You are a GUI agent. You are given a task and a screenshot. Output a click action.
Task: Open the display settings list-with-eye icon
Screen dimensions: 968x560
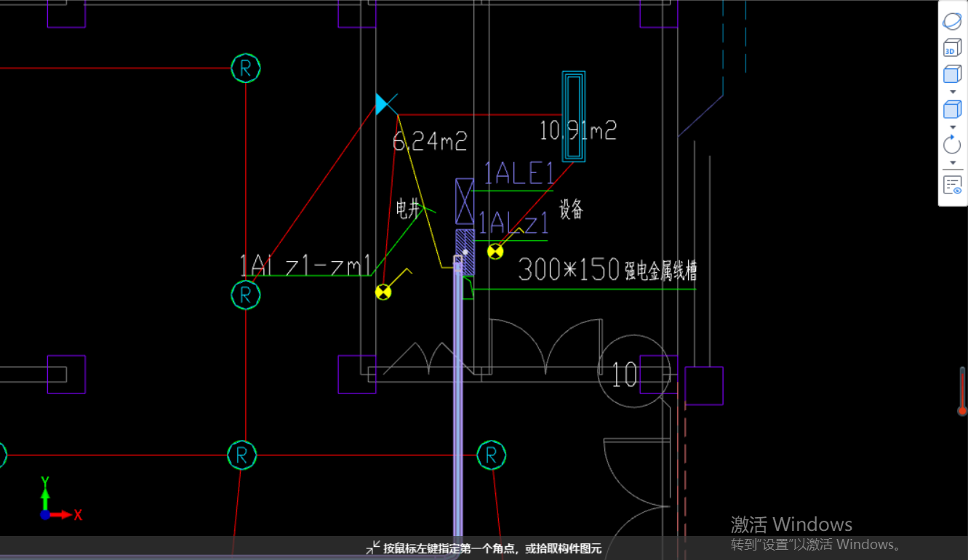click(952, 185)
